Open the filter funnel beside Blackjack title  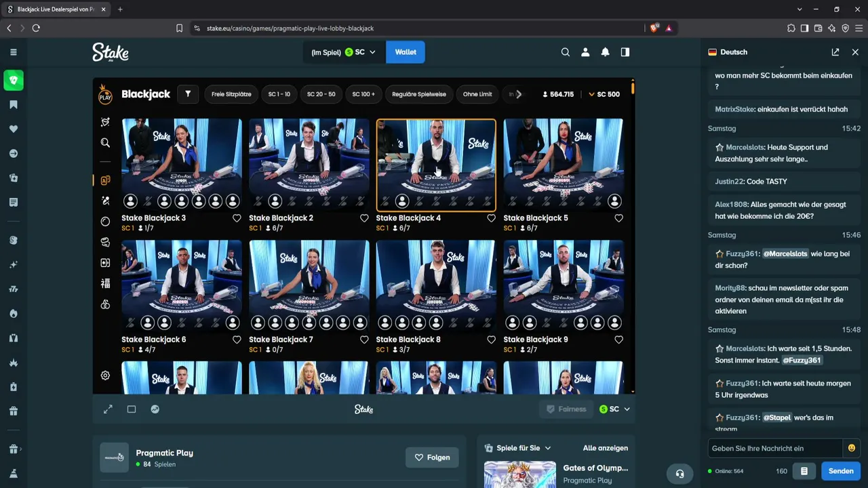click(188, 94)
